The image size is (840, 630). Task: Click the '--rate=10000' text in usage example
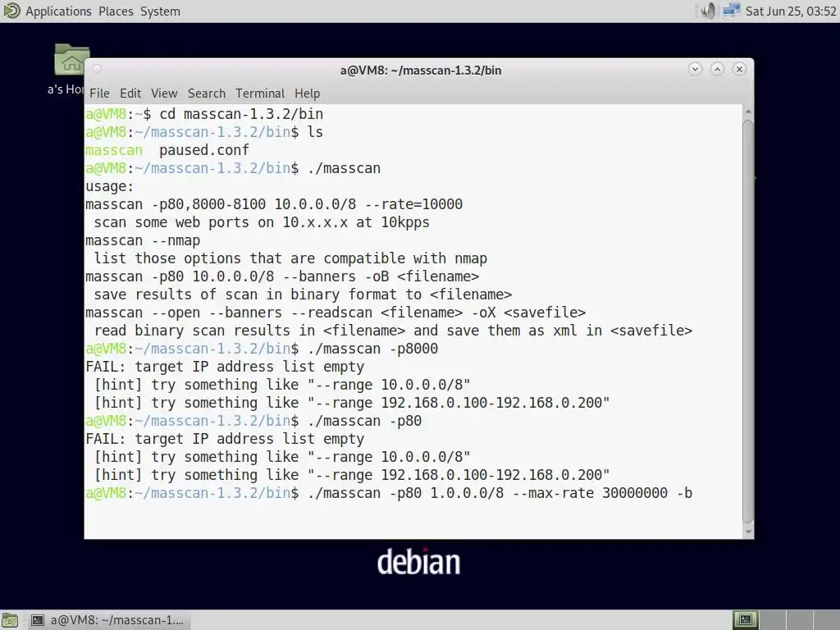coord(413,204)
